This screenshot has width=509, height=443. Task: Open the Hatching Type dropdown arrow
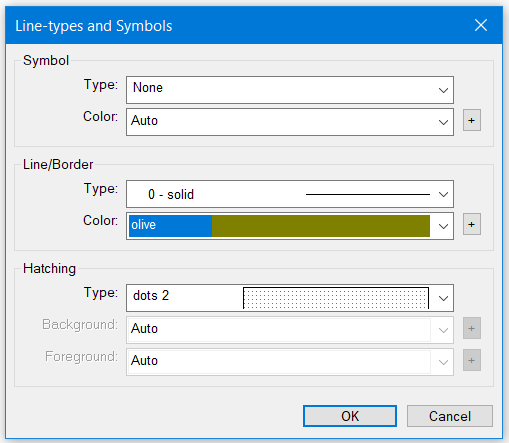click(x=443, y=298)
